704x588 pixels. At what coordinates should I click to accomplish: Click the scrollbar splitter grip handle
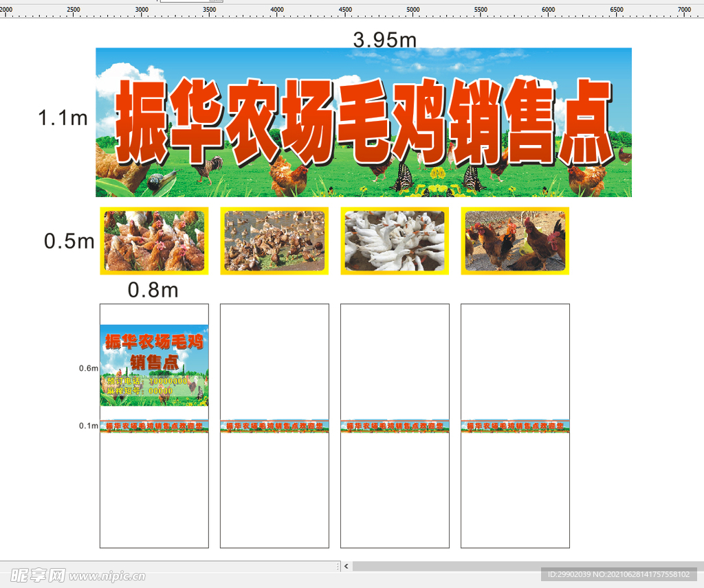(x=338, y=567)
